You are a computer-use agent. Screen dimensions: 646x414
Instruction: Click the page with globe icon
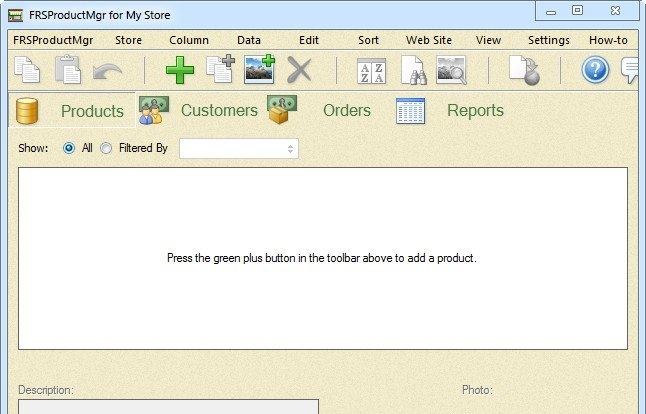(524, 70)
